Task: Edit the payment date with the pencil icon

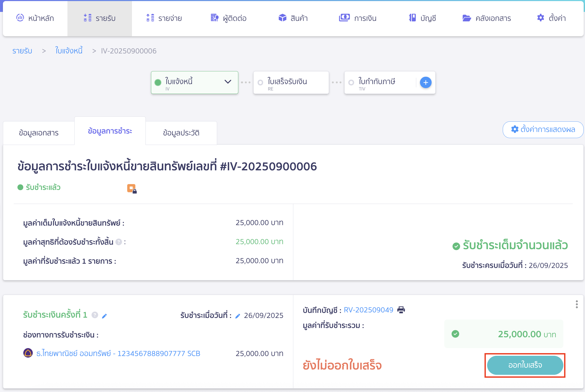Action: 237,315
